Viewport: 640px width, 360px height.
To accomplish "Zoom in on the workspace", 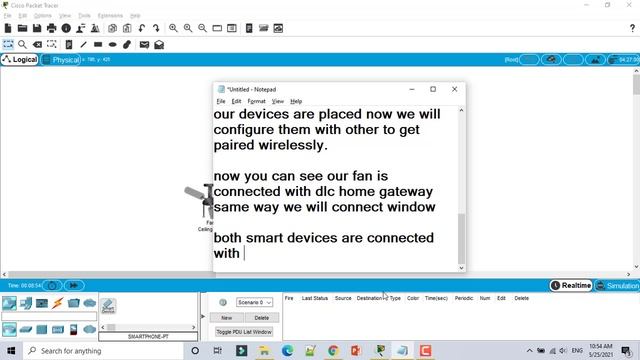I will point(173,28).
